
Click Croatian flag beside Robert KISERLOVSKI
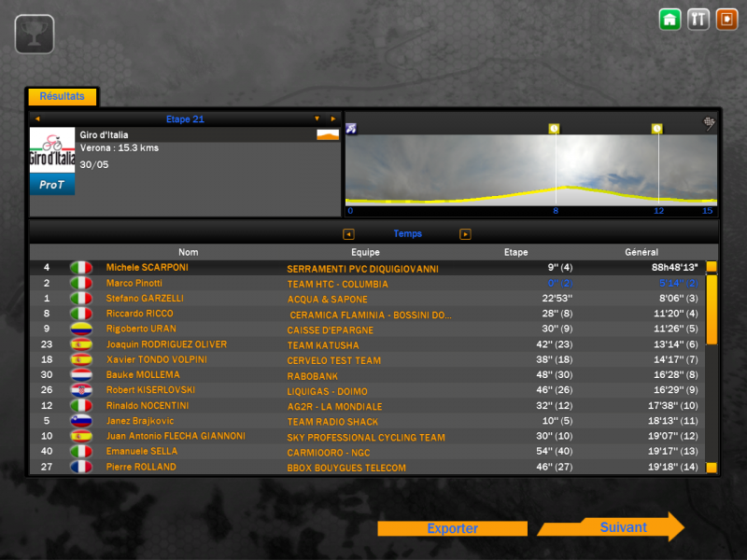coord(81,390)
